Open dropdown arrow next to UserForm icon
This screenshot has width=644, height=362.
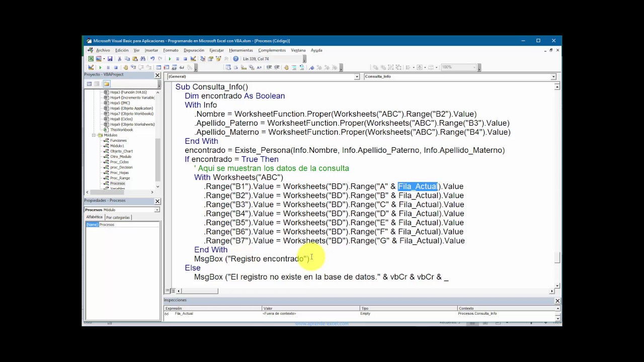(104, 59)
